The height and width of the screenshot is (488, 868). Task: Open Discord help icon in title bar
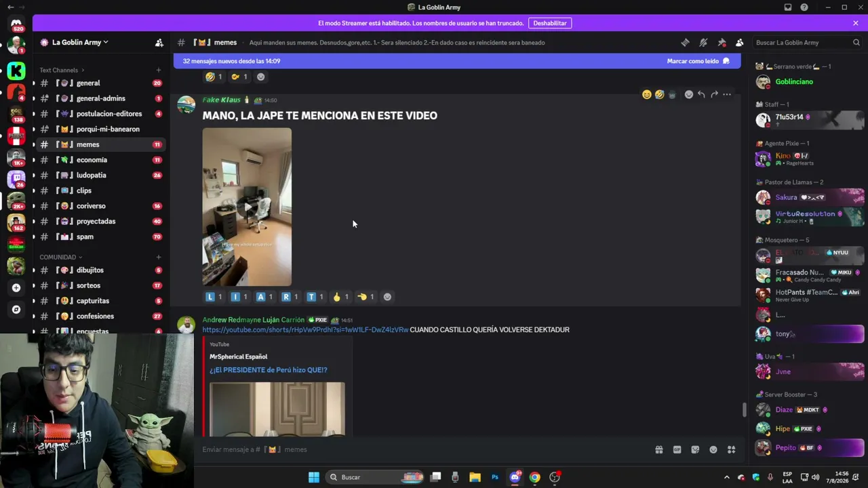click(x=804, y=7)
